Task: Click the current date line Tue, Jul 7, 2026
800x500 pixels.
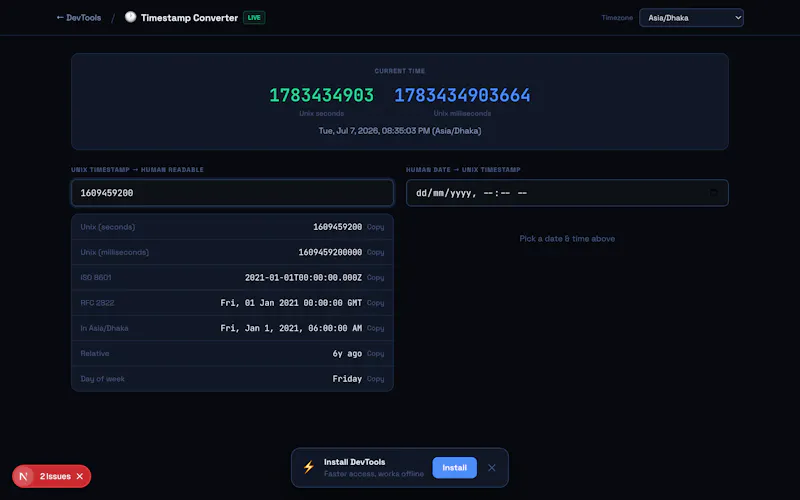Action: click(x=399, y=131)
